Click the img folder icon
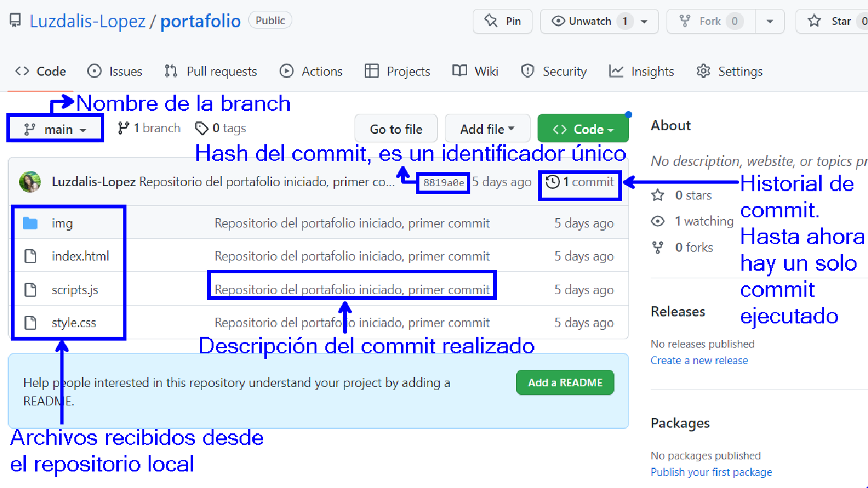This screenshot has width=868, height=488. point(30,223)
